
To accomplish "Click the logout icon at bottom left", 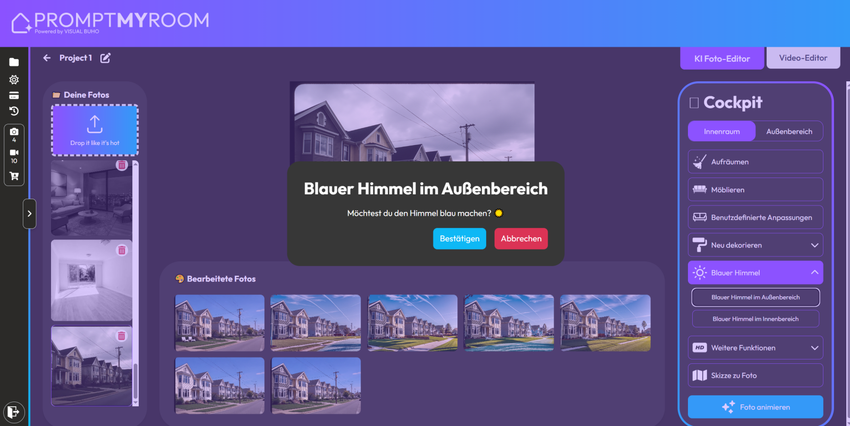I will point(14,410).
